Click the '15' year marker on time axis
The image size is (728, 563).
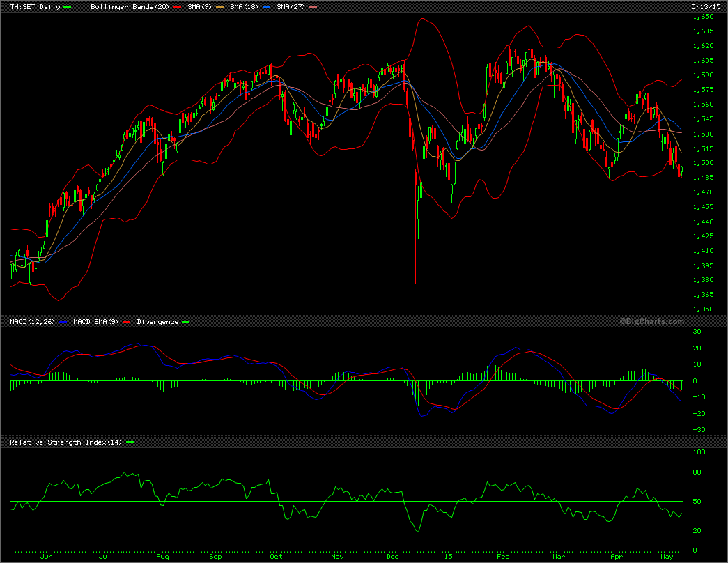[448, 557]
